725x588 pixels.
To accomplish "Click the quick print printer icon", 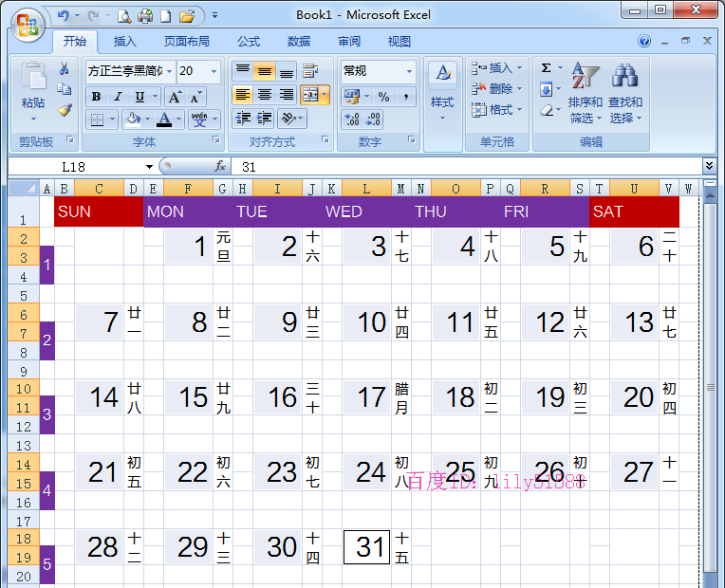I will click(145, 17).
